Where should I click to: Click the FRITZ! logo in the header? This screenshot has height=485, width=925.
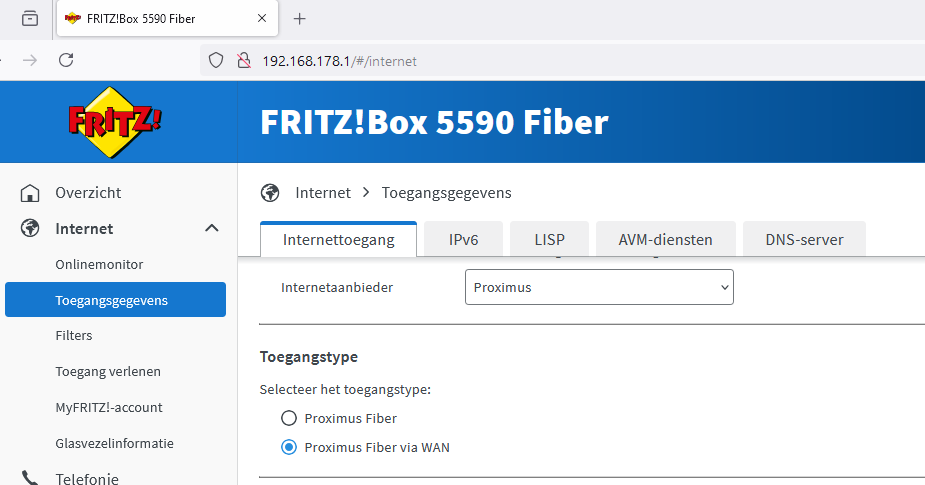115,122
